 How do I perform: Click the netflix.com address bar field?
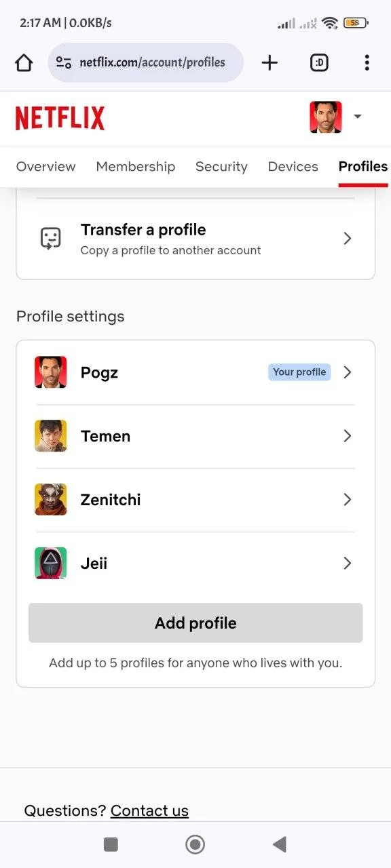[146, 63]
